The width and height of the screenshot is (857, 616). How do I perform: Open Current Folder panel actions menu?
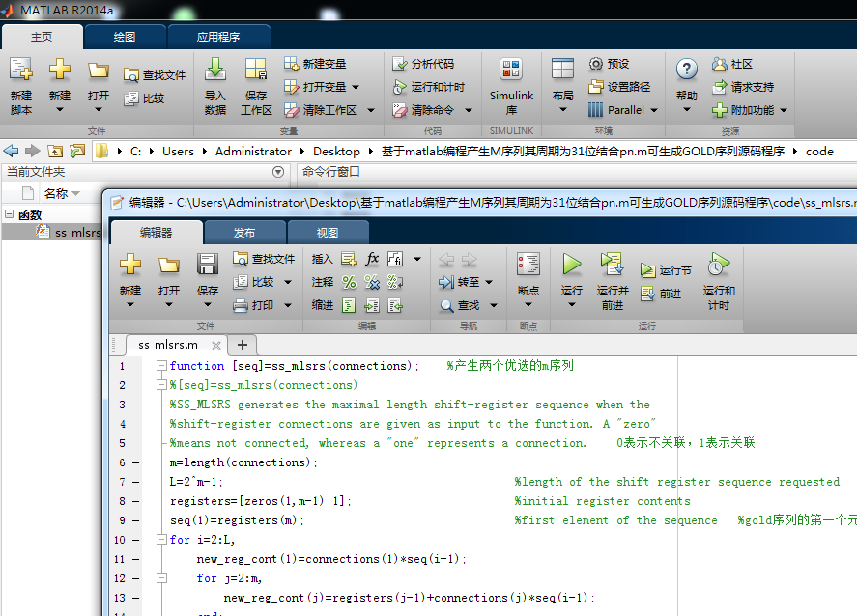tap(278, 172)
